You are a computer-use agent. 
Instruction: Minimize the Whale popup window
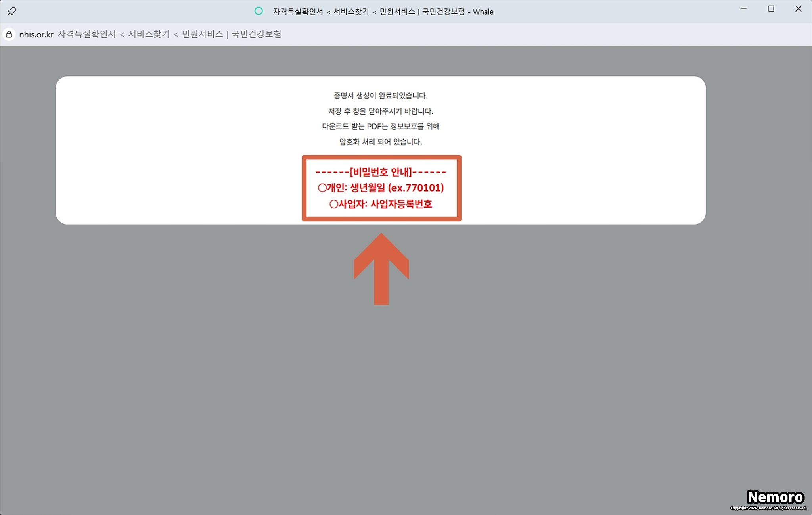[743, 9]
